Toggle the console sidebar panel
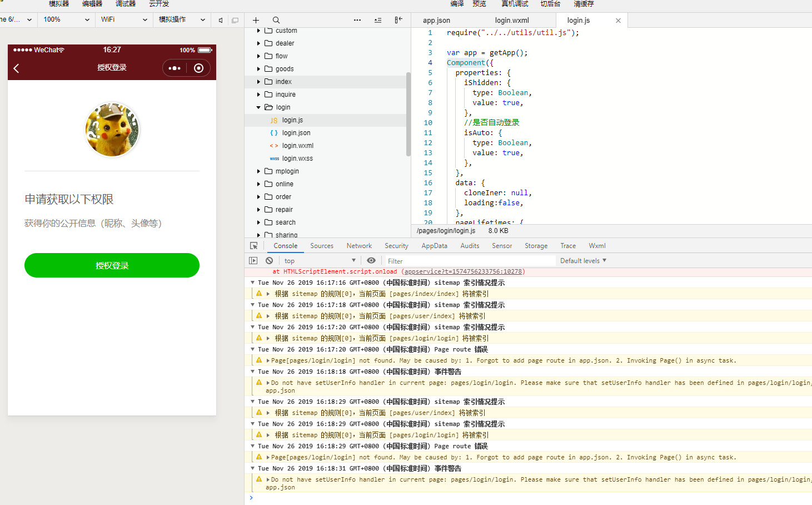Screen dimensions: 812x505 pos(253,261)
